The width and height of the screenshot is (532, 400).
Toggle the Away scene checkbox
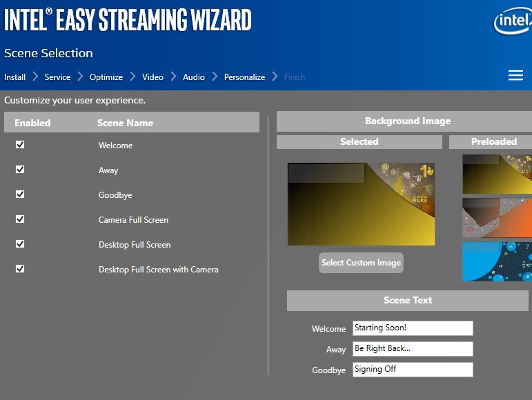tap(20, 170)
